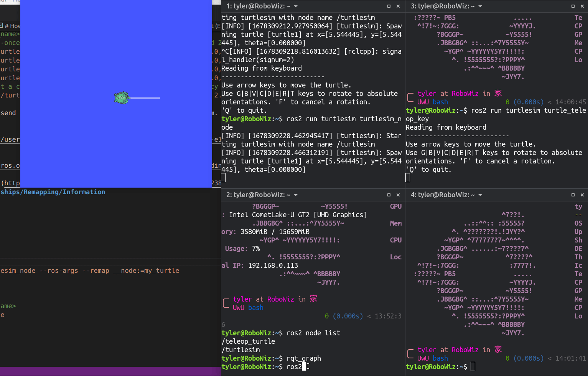Click the 'rqt_graph' command line

304,358
